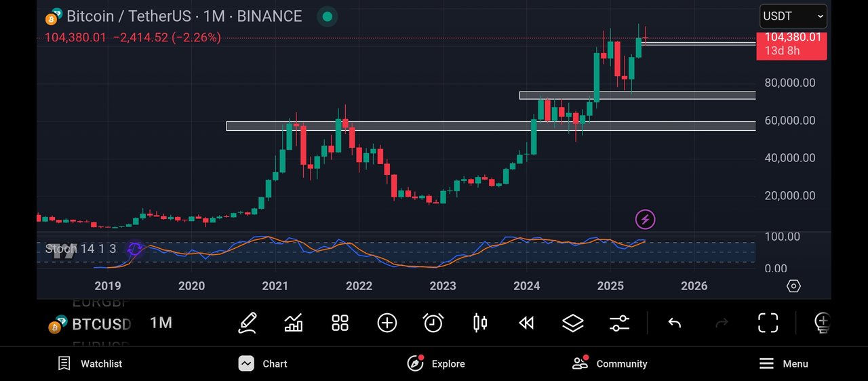Open the alert clock icon
This screenshot has height=381, width=868.
pos(433,323)
